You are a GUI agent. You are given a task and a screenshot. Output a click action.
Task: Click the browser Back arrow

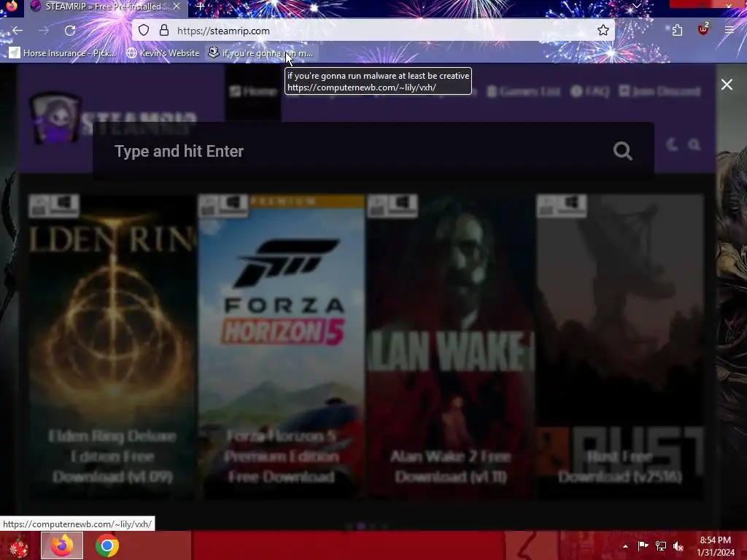[x=18, y=31]
